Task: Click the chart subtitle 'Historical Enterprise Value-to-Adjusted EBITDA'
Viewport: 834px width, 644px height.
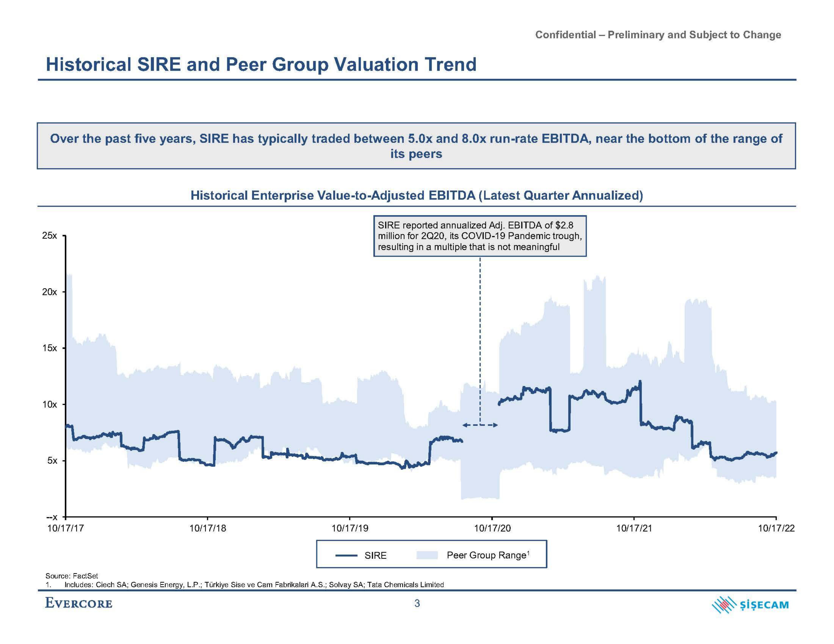Action: pos(417,195)
